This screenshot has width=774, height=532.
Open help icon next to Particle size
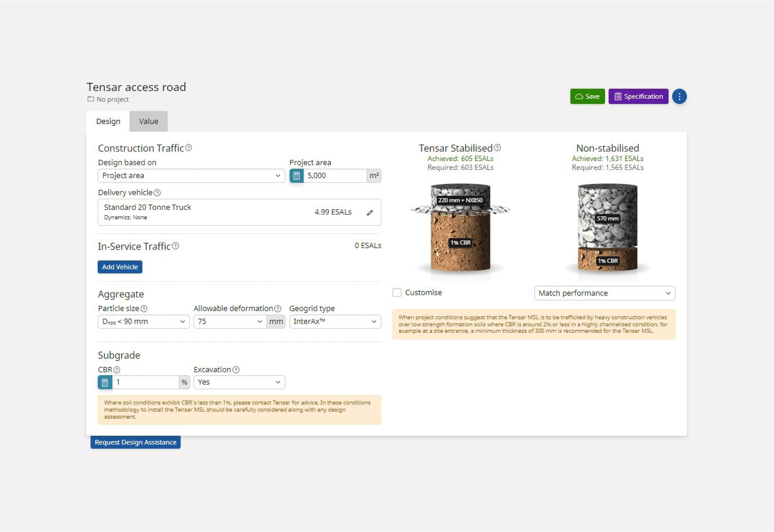[144, 309]
